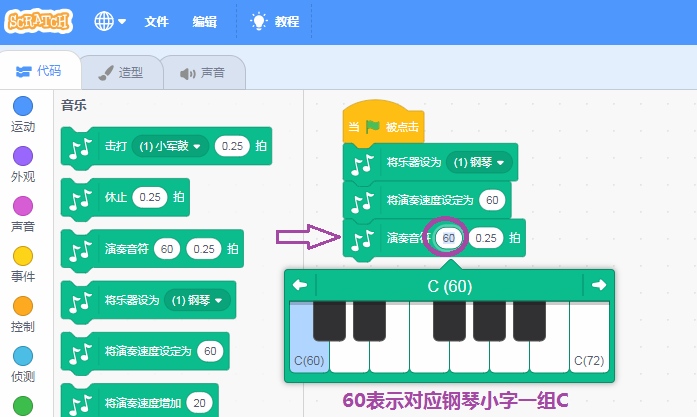The image size is (697, 417).
Task: Switch to the 造型 costumes tab
Action: pyautogui.click(x=121, y=72)
